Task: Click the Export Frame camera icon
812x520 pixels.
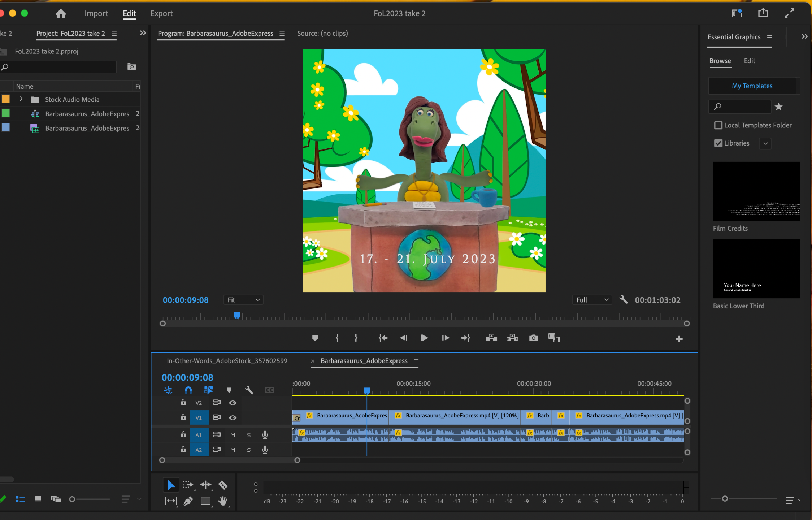Action: click(x=533, y=338)
